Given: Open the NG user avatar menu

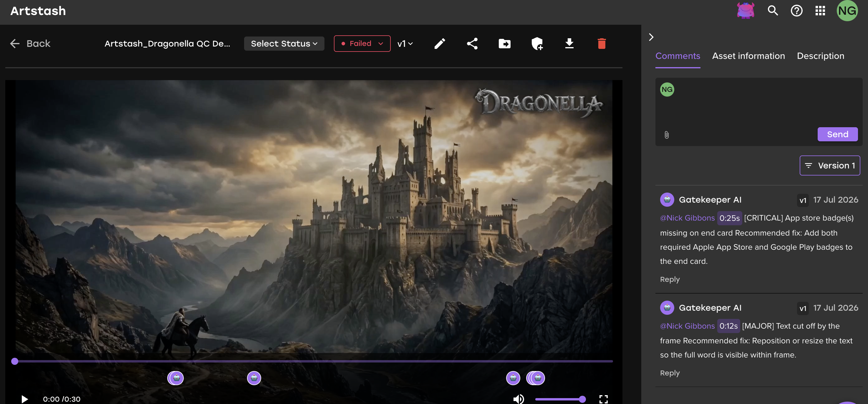Looking at the screenshot, I should pyautogui.click(x=847, y=11).
